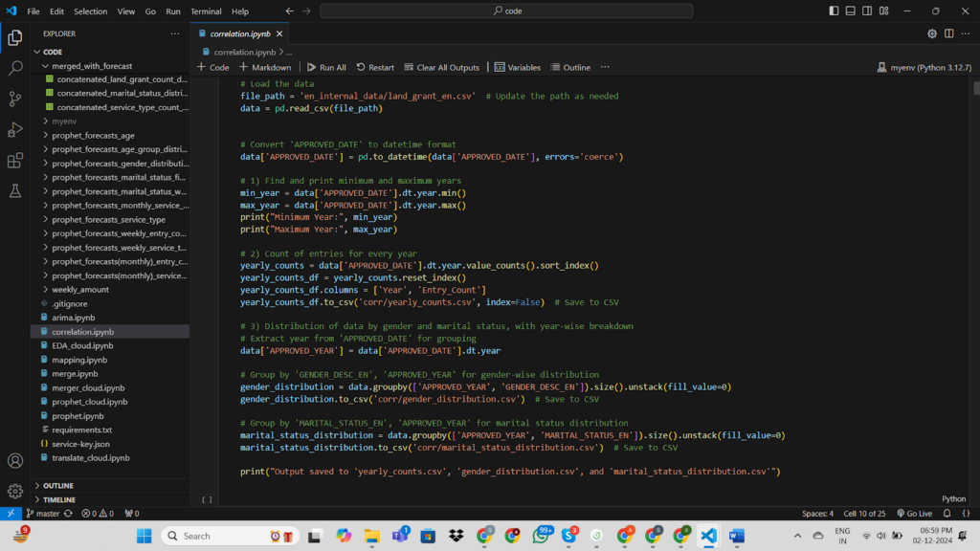The width and height of the screenshot is (980, 551).
Task: Toggle the primary side bar layout button
Action: [x=835, y=11]
